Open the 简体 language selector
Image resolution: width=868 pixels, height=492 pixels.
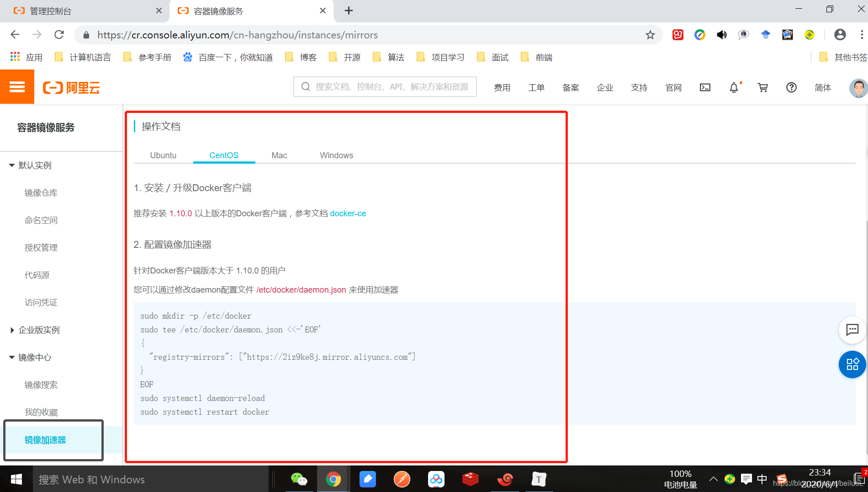click(x=823, y=87)
